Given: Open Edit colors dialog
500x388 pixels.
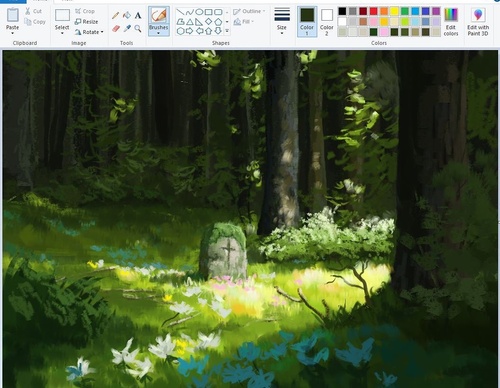Looking at the screenshot, I should (x=451, y=22).
